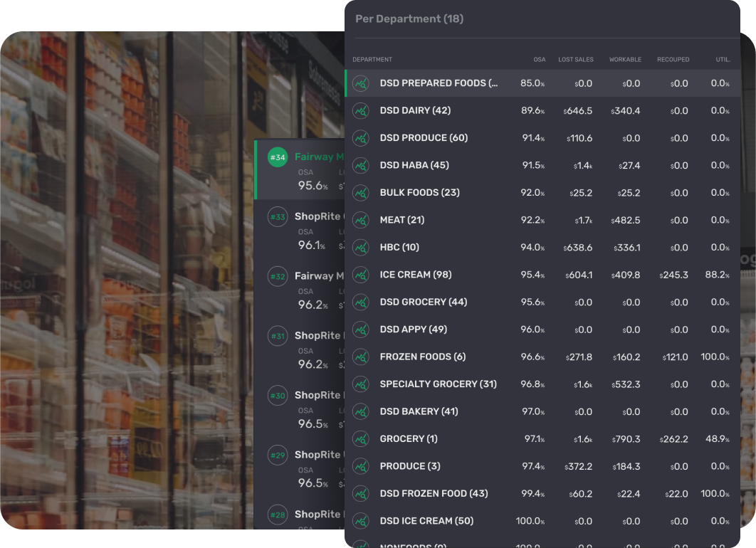Open the #33 ShopRite store entry

click(306, 216)
